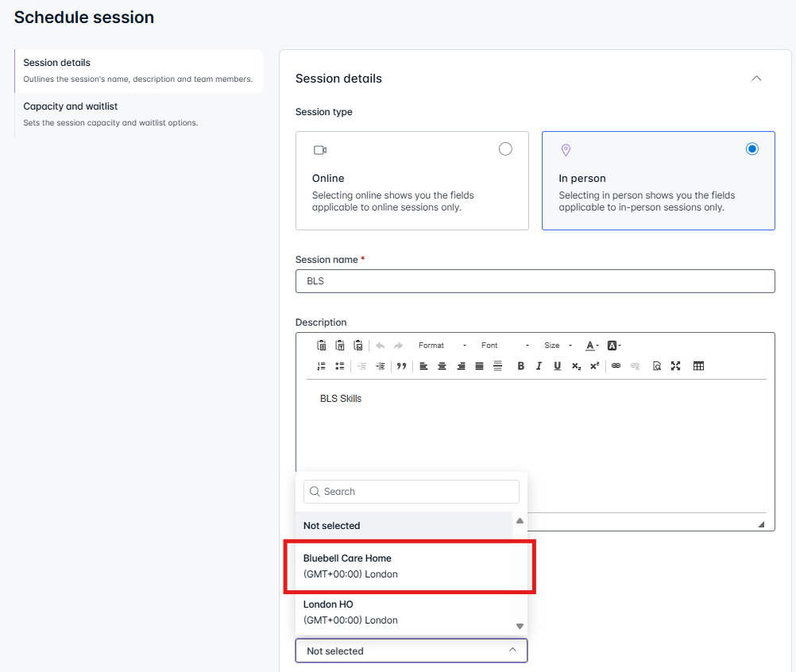Maximize the description editor
This screenshot has height=672, width=796.
pos(676,366)
